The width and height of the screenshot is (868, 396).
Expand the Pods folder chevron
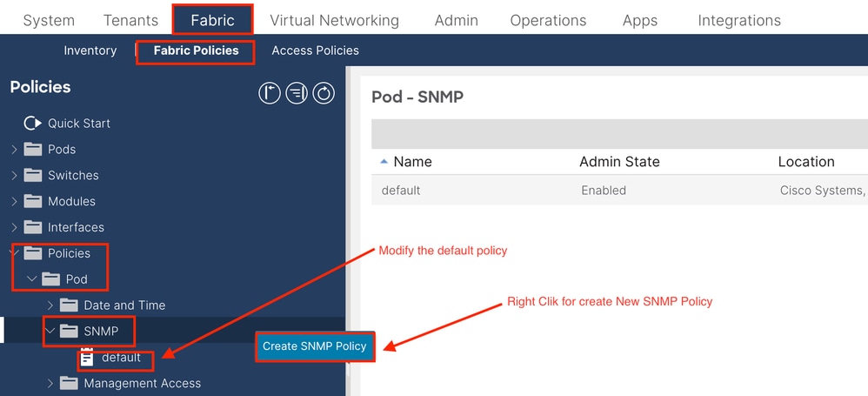pyautogui.click(x=15, y=149)
